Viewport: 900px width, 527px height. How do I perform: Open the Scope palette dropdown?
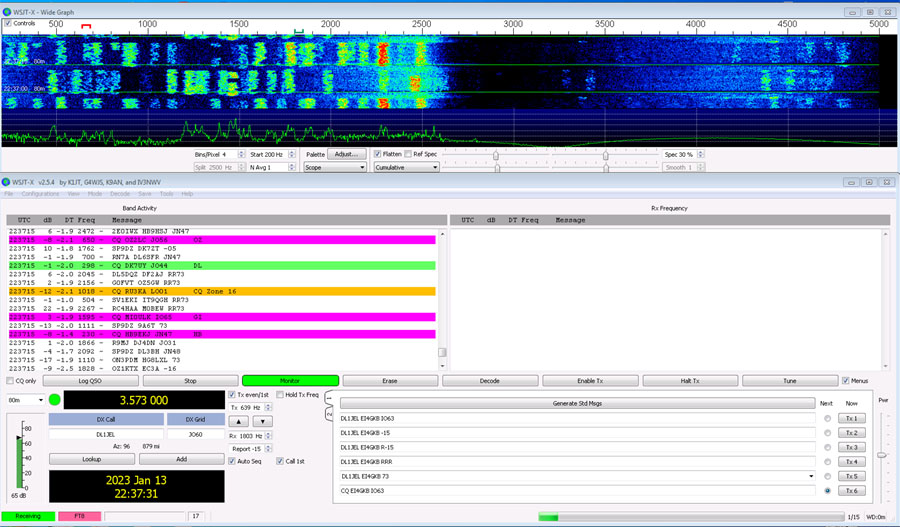(x=335, y=167)
